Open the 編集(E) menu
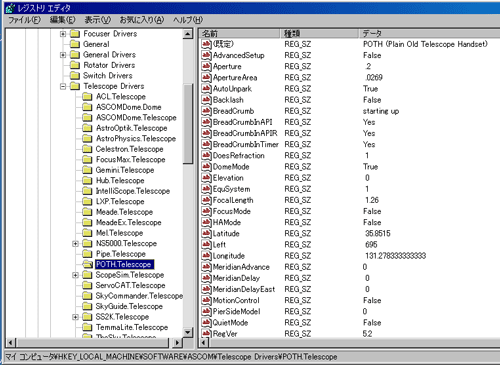 tap(62, 20)
